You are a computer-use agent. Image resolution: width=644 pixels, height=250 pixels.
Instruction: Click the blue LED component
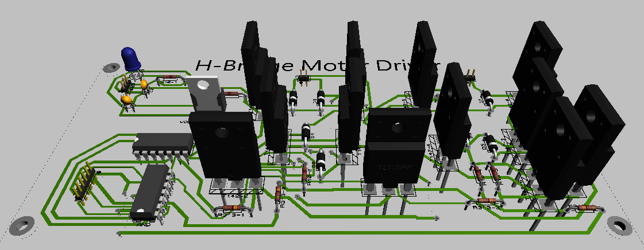(x=130, y=58)
